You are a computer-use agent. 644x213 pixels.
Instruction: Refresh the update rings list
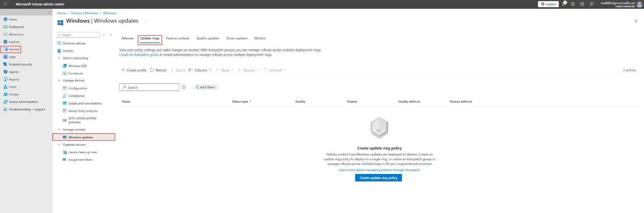click(158, 70)
